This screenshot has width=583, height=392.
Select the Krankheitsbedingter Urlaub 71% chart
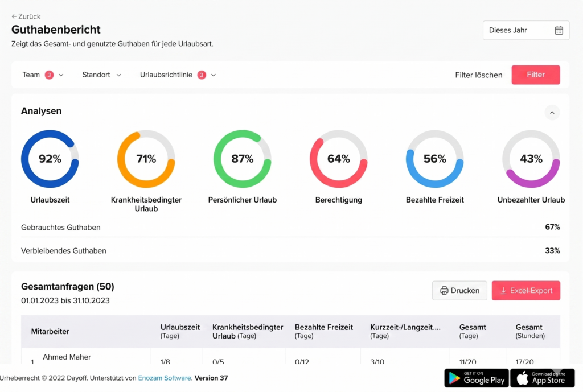[x=146, y=159]
